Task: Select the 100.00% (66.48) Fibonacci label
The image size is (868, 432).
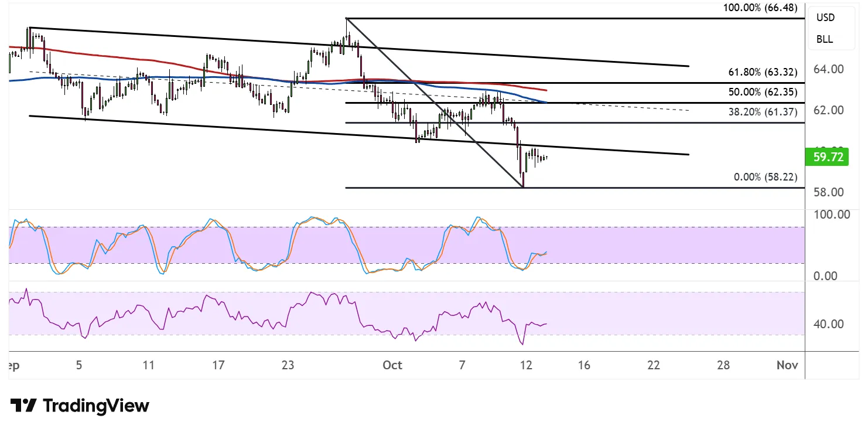Action: pos(760,8)
